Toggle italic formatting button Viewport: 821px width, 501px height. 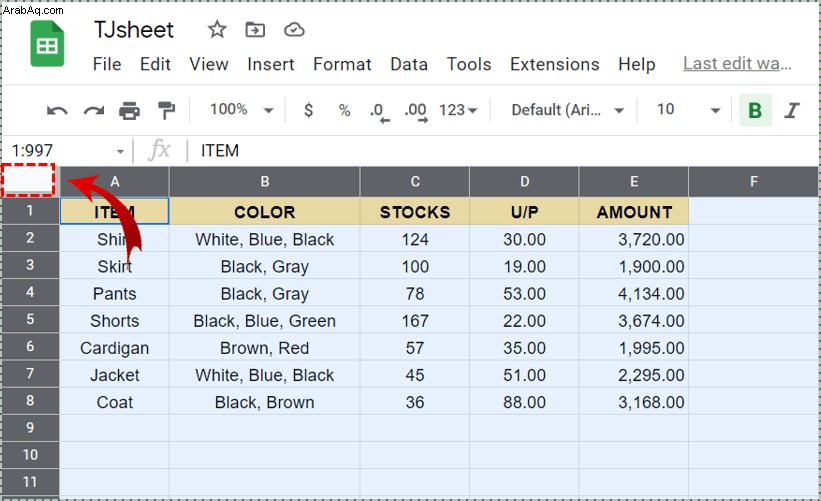791,110
